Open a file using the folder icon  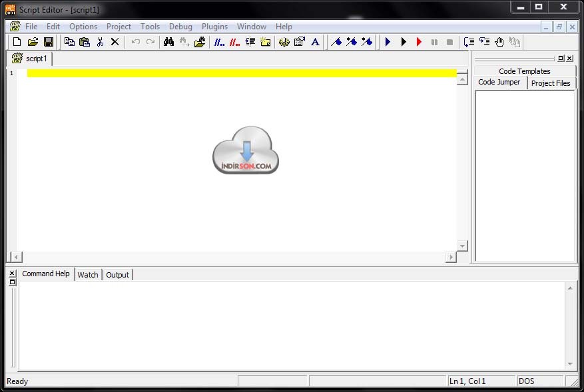tap(33, 42)
